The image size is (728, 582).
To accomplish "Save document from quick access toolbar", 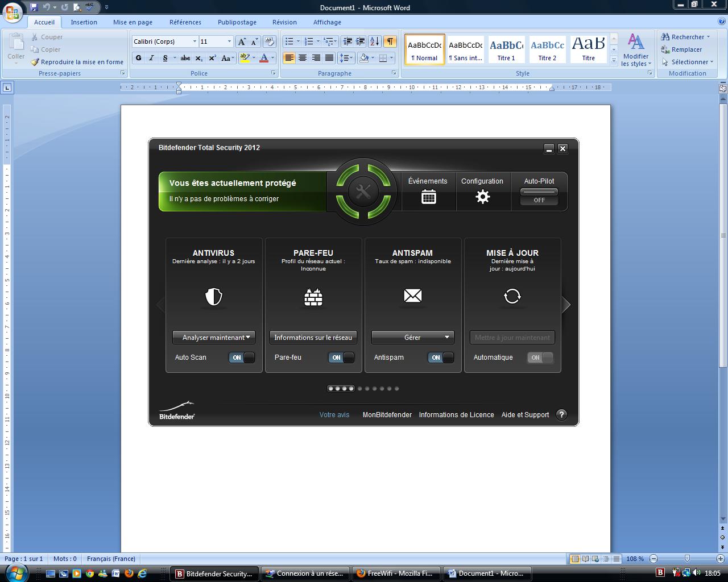I will click(x=34, y=7).
